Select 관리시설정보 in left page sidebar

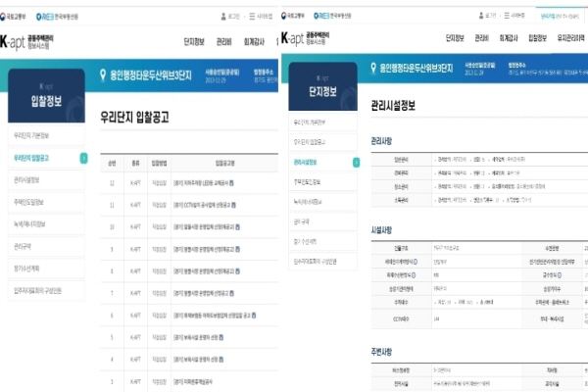click(46, 180)
